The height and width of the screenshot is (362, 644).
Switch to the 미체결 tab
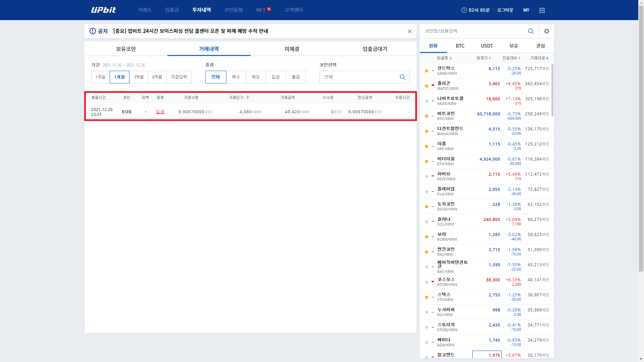click(292, 49)
